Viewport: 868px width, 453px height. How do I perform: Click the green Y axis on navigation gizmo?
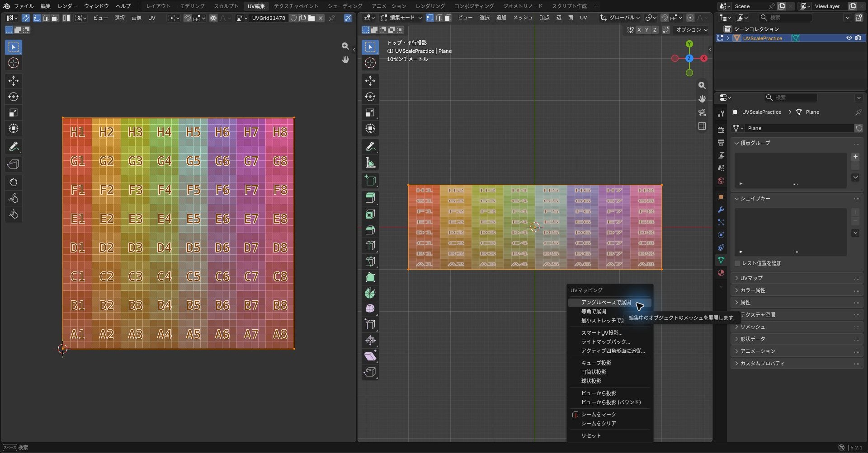(x=689, y=44)
